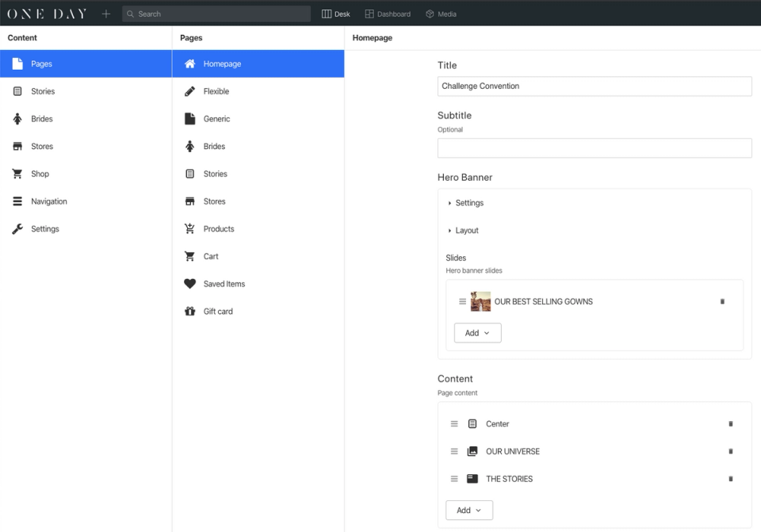Delete the OUR BEST SELLING GOWNS slide
Image resolution: width=761 pixels, height=532 pixels.
(722, 301)
